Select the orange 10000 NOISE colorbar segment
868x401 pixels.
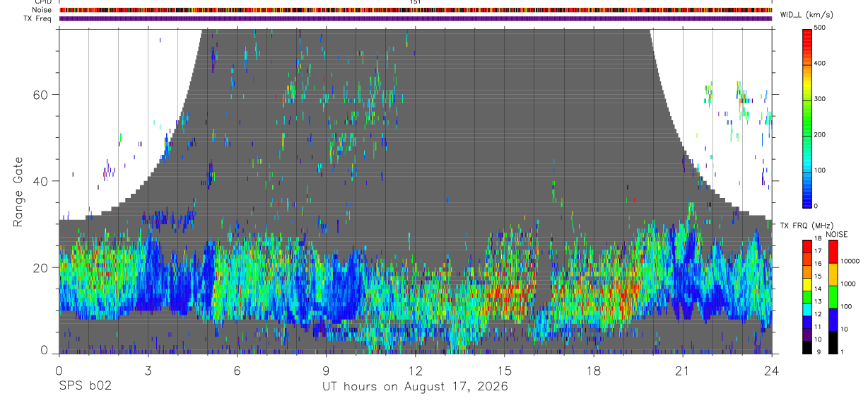click(x=834, y=274)
